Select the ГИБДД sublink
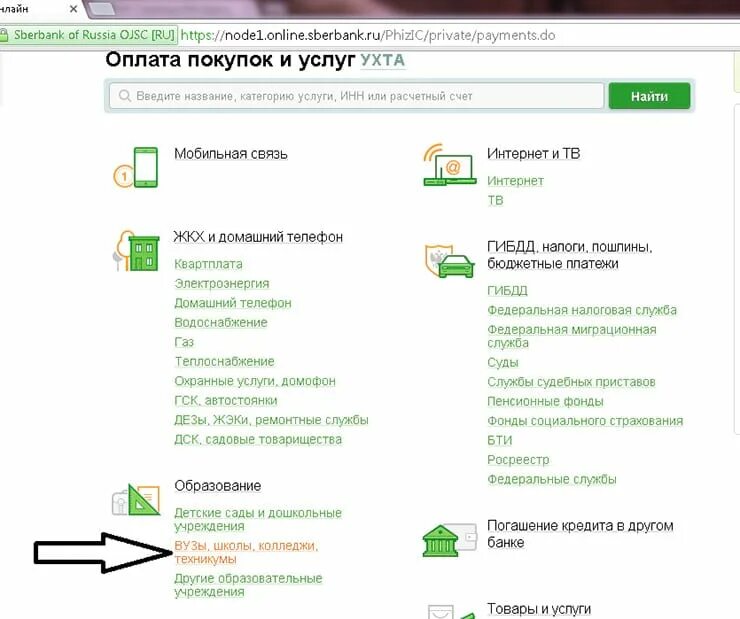This screenshot has height=619, width=740. point(507,291)
